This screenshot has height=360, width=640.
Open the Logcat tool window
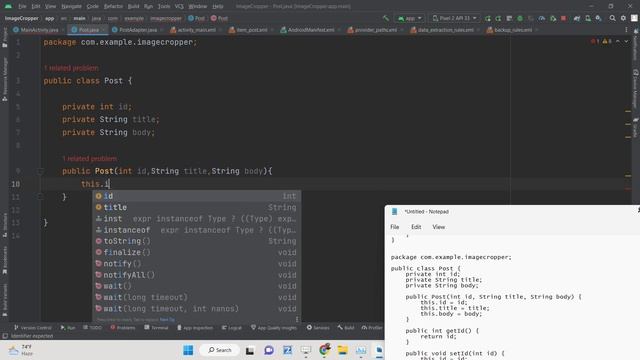coord(231,328)
